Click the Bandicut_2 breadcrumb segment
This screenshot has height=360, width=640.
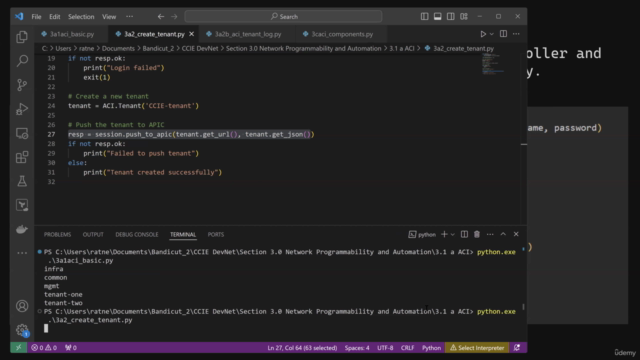point(158,49)
